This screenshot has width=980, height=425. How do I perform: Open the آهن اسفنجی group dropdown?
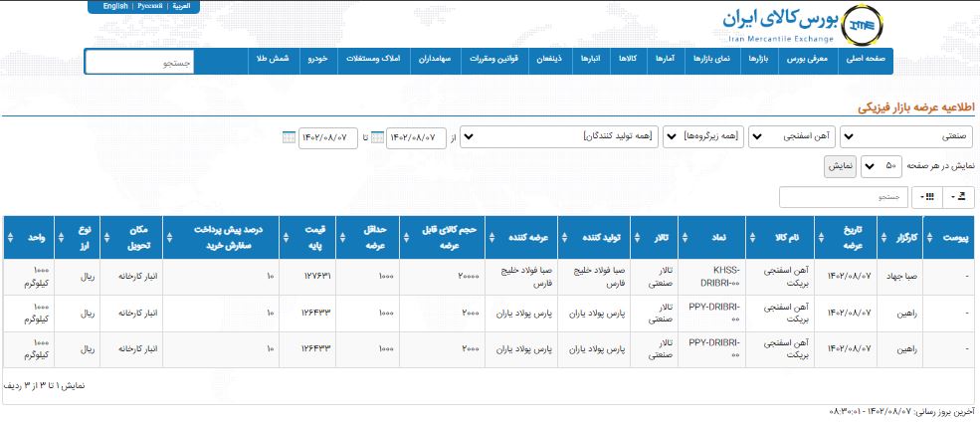coord(793,137)
